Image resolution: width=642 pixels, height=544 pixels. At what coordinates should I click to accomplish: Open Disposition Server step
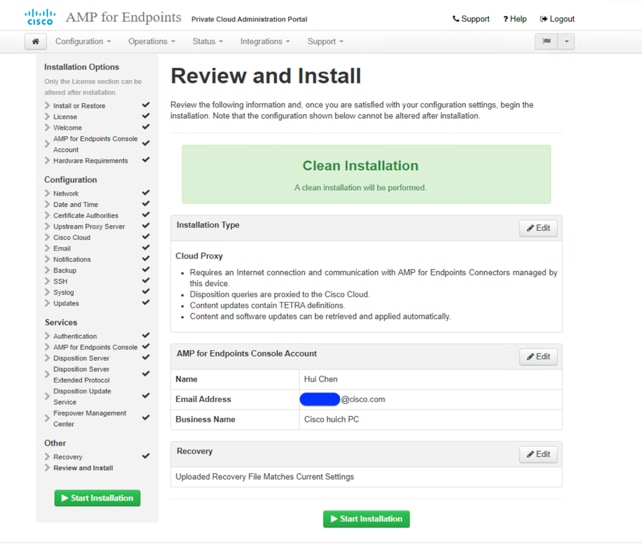[x=81, y=358]
